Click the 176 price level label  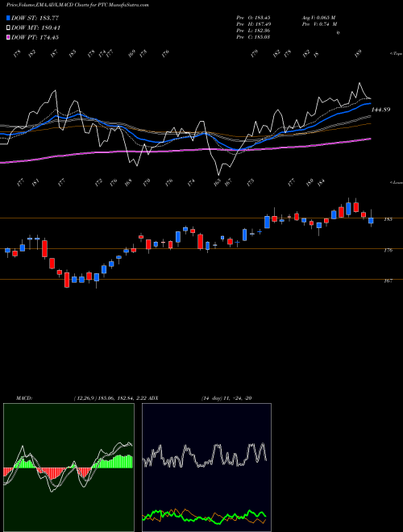click(x=388, y=251)
